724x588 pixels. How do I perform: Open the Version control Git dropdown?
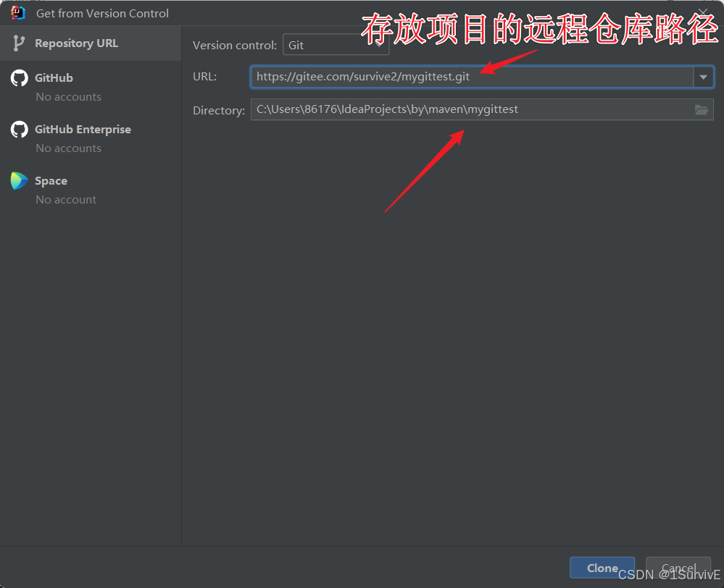tap(336, 45)
